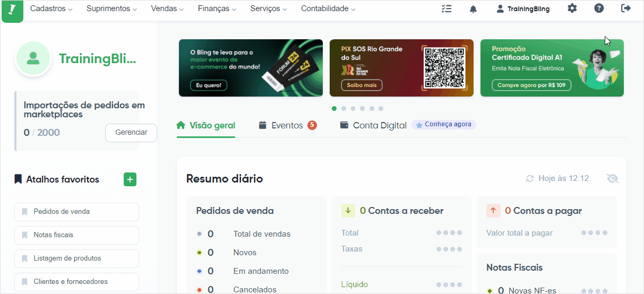Click the refresh icon beside Hoje às 12:12
Viewport: 644px width, 294px height.
pos(529,178)
